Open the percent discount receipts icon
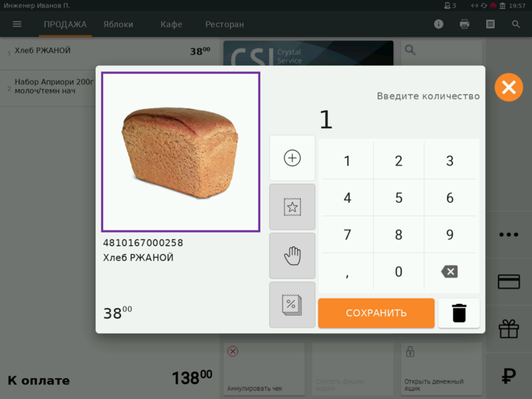Viewport: 532px width, 399px height. [292, 305]
